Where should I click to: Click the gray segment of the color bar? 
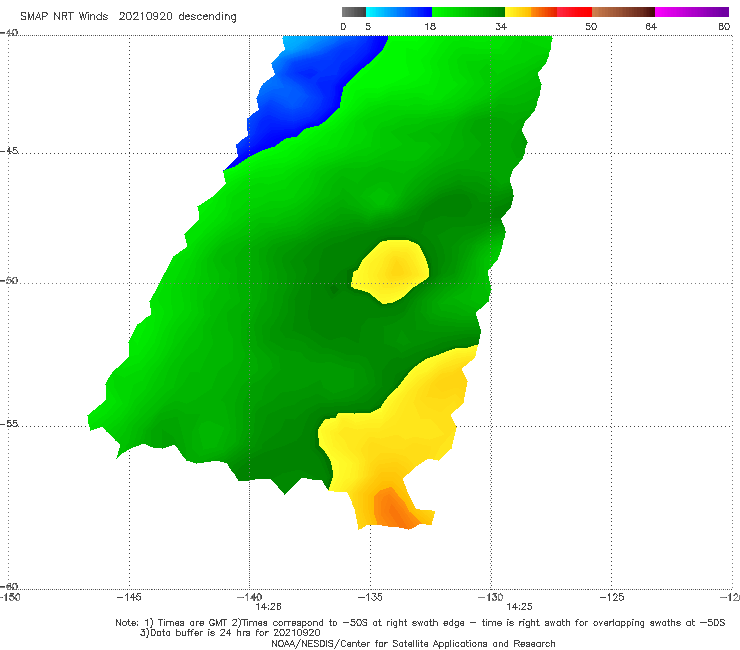click(353, 12)
